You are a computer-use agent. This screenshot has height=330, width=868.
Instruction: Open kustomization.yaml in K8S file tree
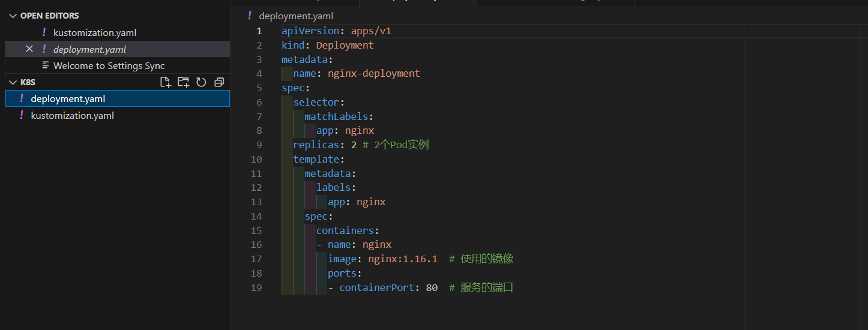pyautogui.click(x=117, y=115)
